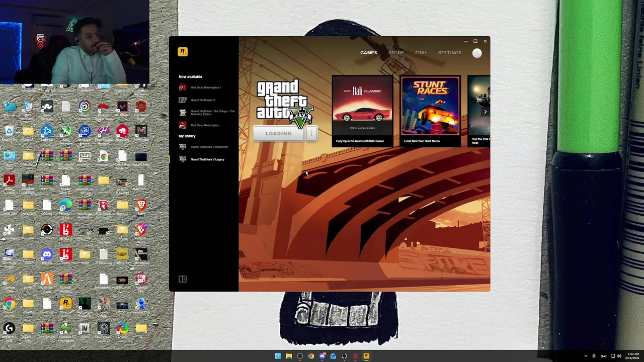This screenshot has height=362, width=644.
Task: Select GTA The Trilogy Definitive Edition entry
Action: (207, 113)
